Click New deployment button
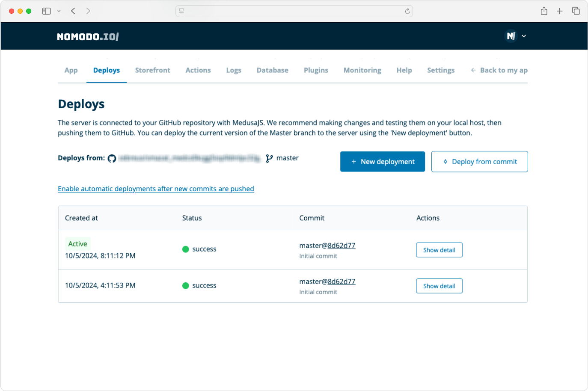 [x=383, y=161]
